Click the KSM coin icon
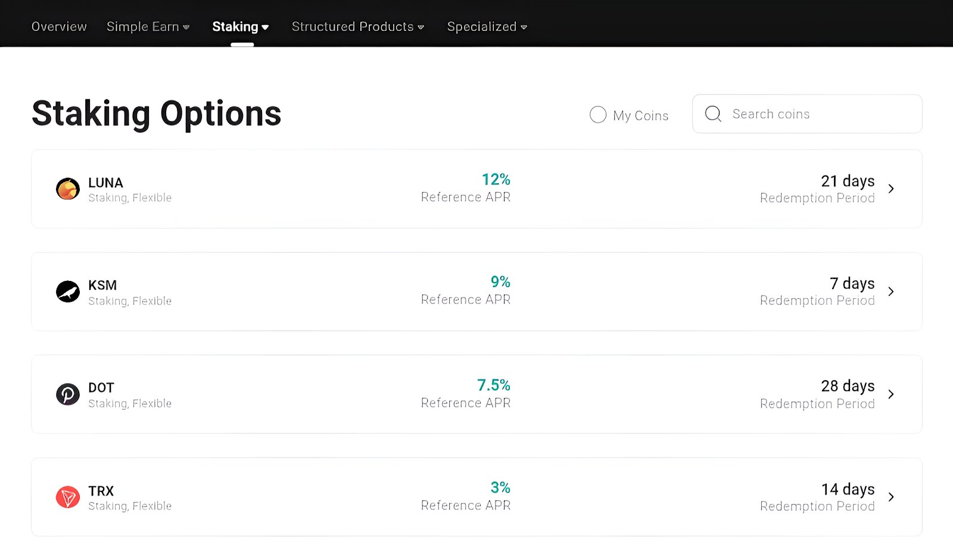The height and width of the screenshot is (560, 953). [68, 292]
